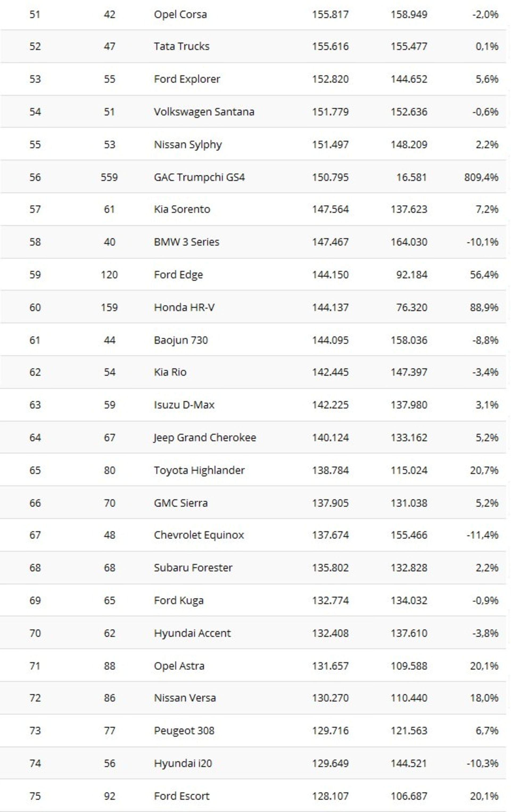511x812 pixels.
Task: Select the Hyundai i20 model name
Action: (183, 763)
